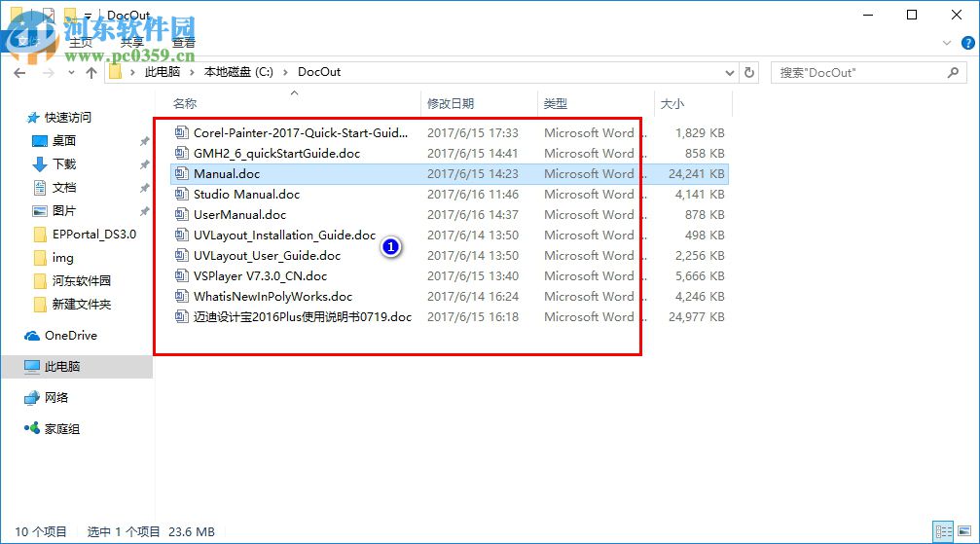Unpin 下载 using its pin icon
This screenshot has width=980, height=544.
144,163
